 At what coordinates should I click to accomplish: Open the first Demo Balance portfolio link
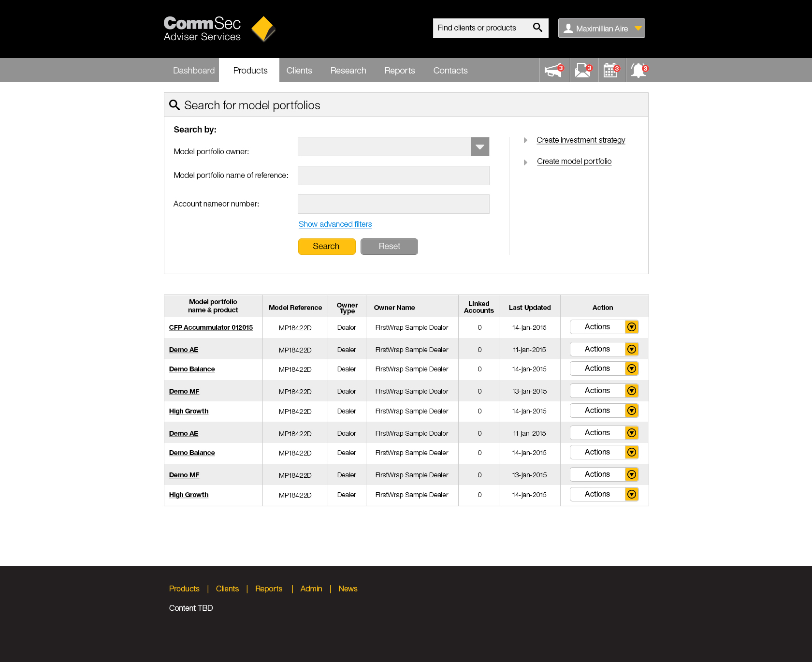click(x=192, y=369)
